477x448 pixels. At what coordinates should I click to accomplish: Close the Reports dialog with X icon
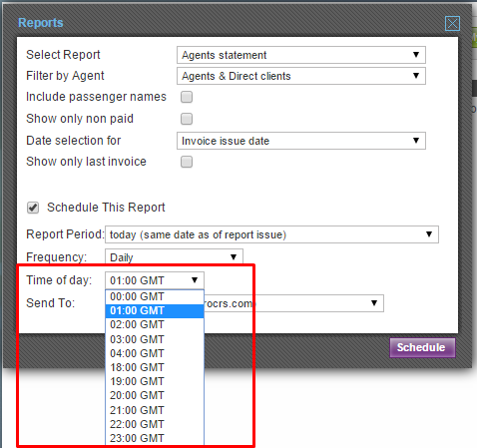452,23
